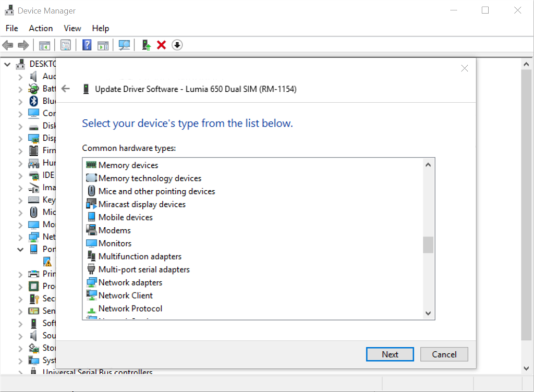Click the Cancel button
Screen dimensions: 534x392
tap(444, 354)
